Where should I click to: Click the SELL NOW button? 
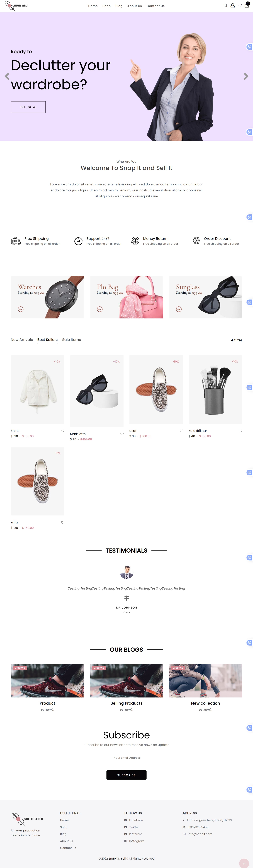click(x=28, y=107)
